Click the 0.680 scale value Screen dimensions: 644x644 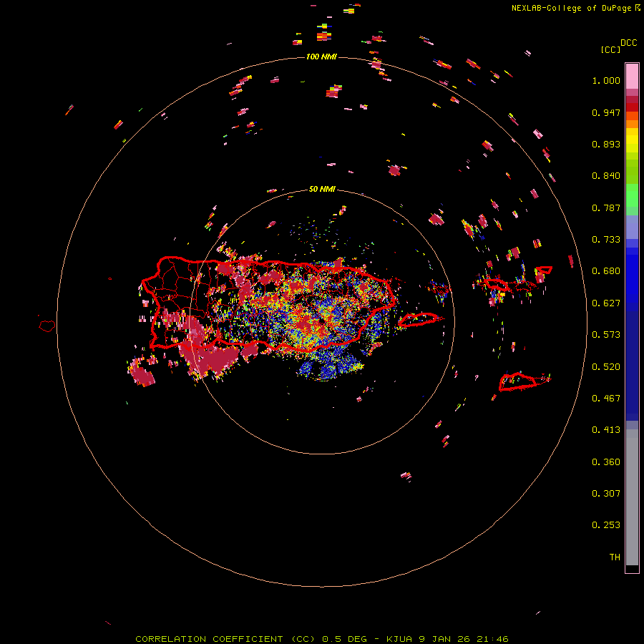(606, 271)
